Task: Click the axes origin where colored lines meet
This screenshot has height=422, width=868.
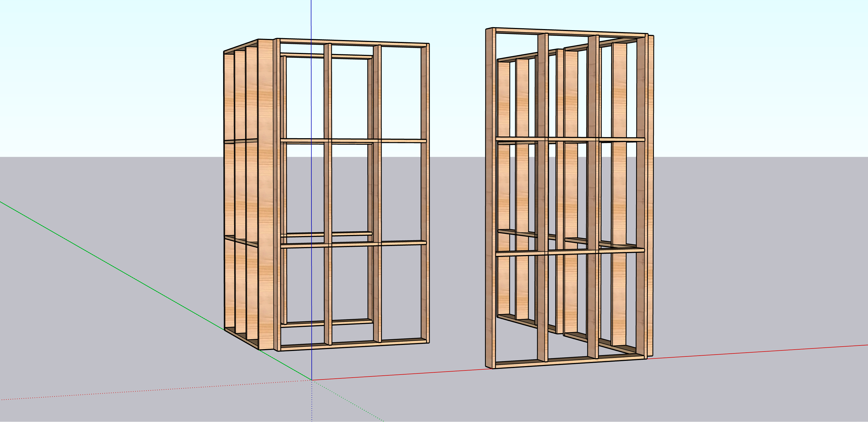Action: (311, 380)
